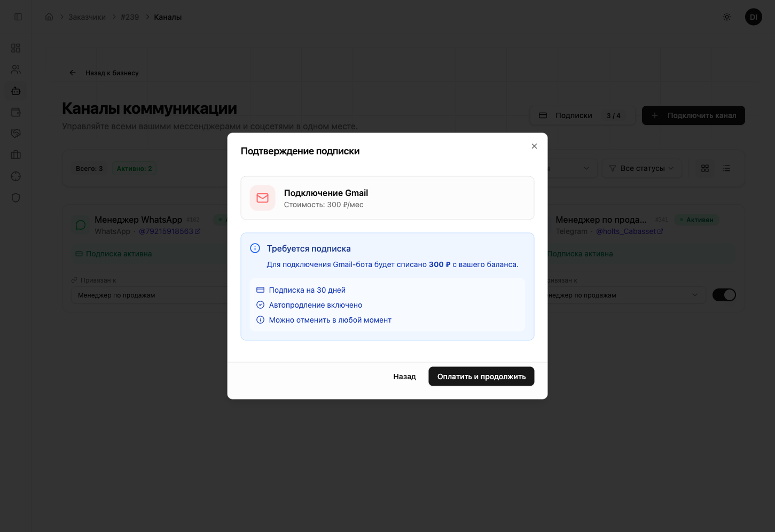
Task: Switch to list view layout
Action: [726, 168]
